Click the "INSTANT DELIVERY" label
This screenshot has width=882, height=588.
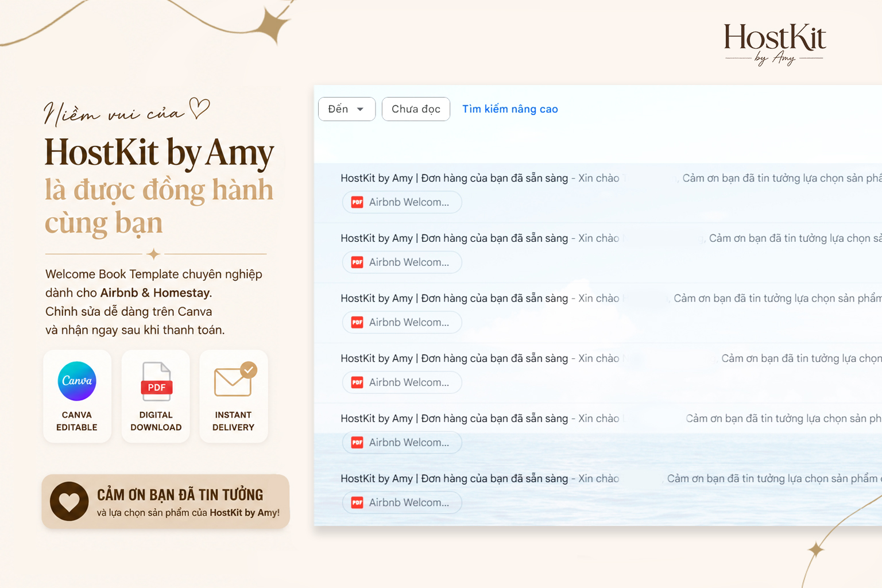tap(233, 421)
